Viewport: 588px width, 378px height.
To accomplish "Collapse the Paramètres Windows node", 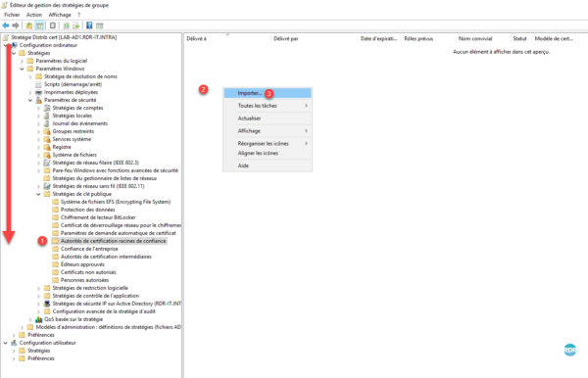I will pos(23,69).
